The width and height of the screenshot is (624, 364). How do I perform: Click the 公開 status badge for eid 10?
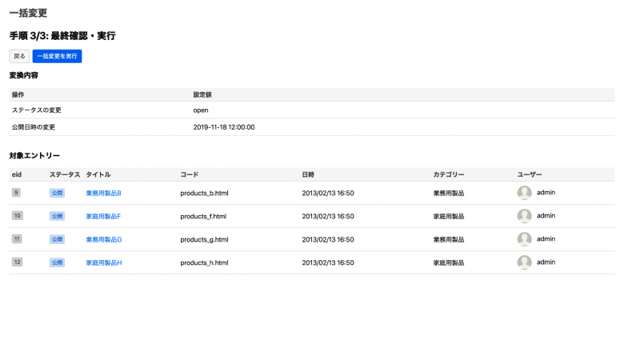click(x=57, y=216)
